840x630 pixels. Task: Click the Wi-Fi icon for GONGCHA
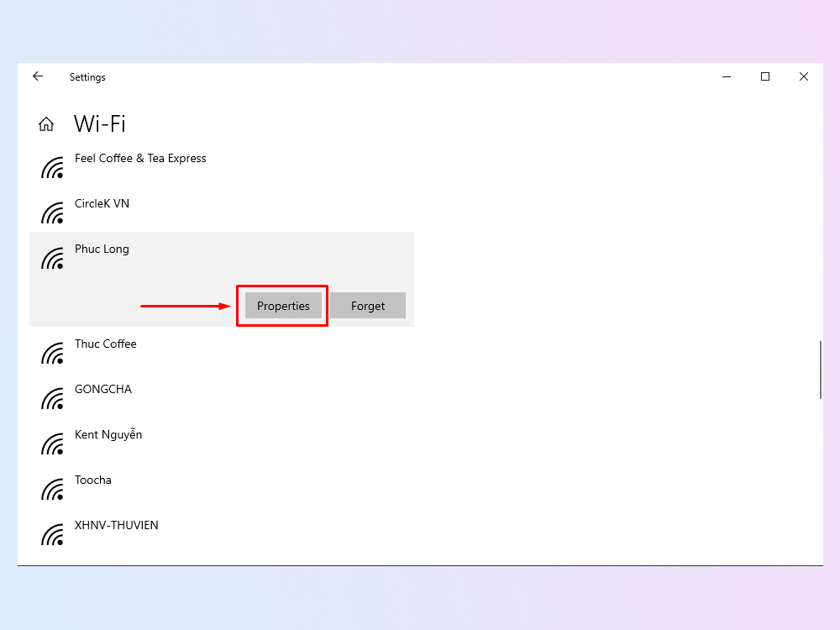(x=52, y=399)
